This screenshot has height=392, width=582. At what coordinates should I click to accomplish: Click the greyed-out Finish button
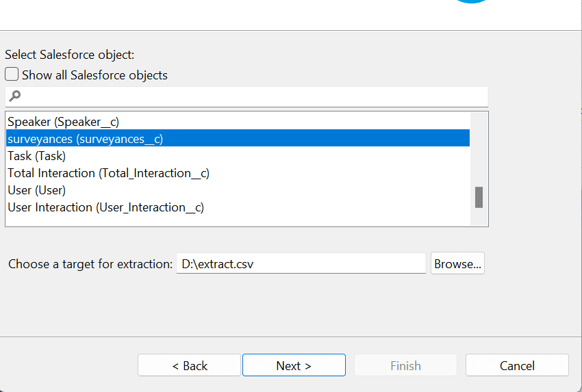click(x=405, y=365)
